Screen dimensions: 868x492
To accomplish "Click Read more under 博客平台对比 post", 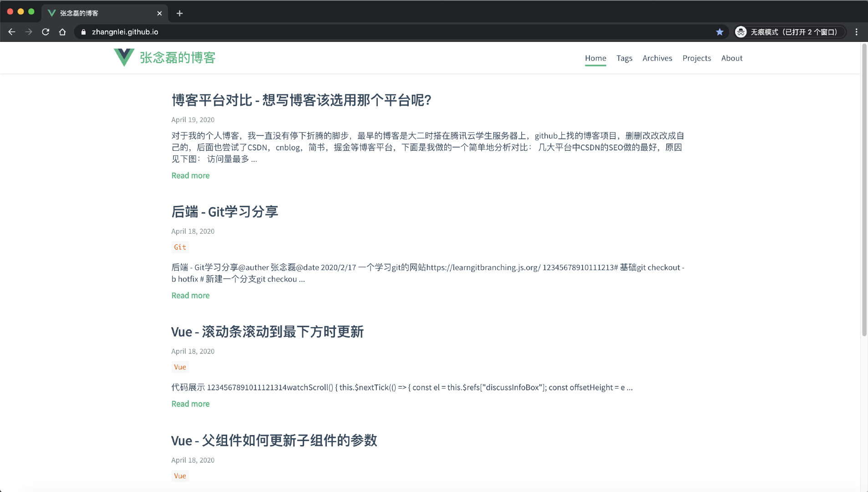I will coord(190,175).
